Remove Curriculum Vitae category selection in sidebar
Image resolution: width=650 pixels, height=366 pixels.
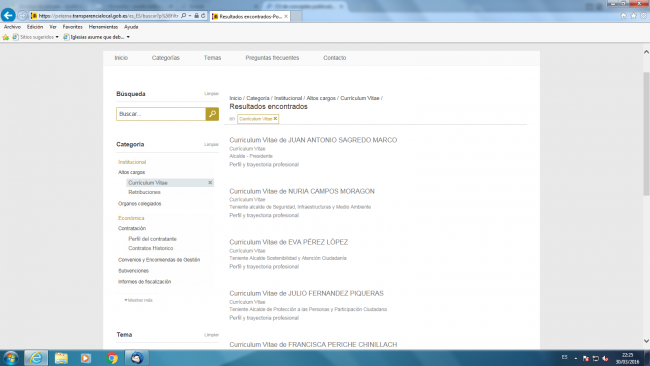point(210,182)
